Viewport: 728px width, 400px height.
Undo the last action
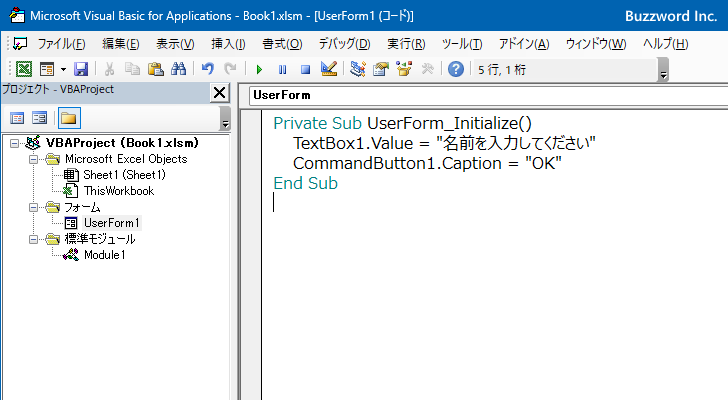point(208,70)
